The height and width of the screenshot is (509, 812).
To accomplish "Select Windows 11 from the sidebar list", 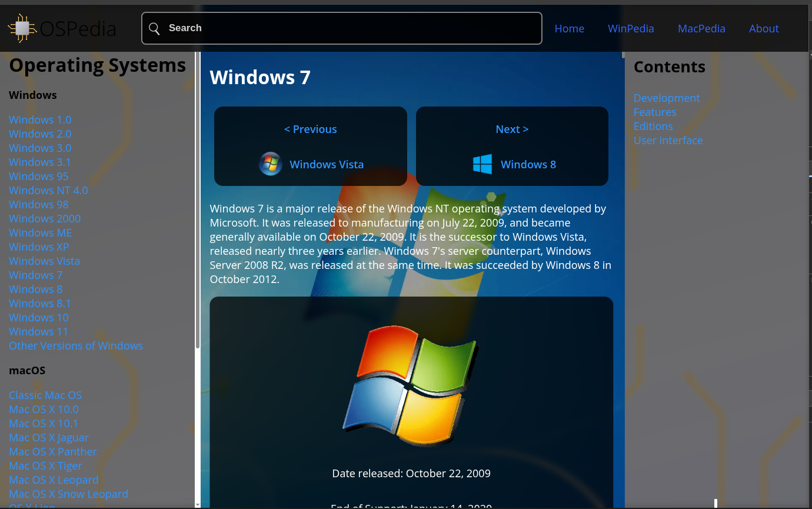I will pos(38,331).
